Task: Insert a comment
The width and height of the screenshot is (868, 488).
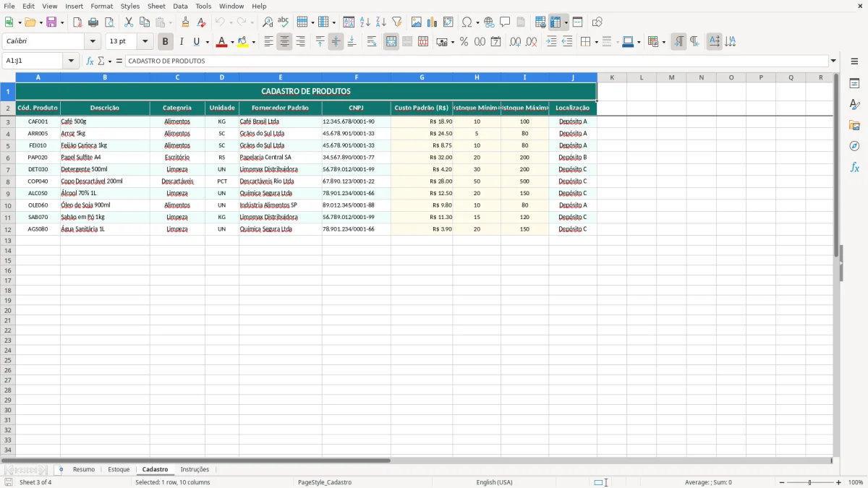Action: (x=505, y=22)
